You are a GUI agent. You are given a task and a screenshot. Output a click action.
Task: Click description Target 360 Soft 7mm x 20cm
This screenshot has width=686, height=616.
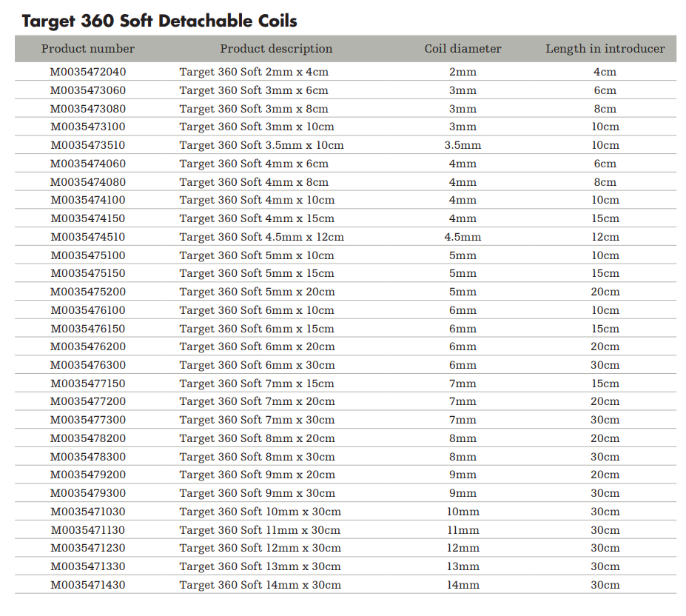[x=257, y=401]
